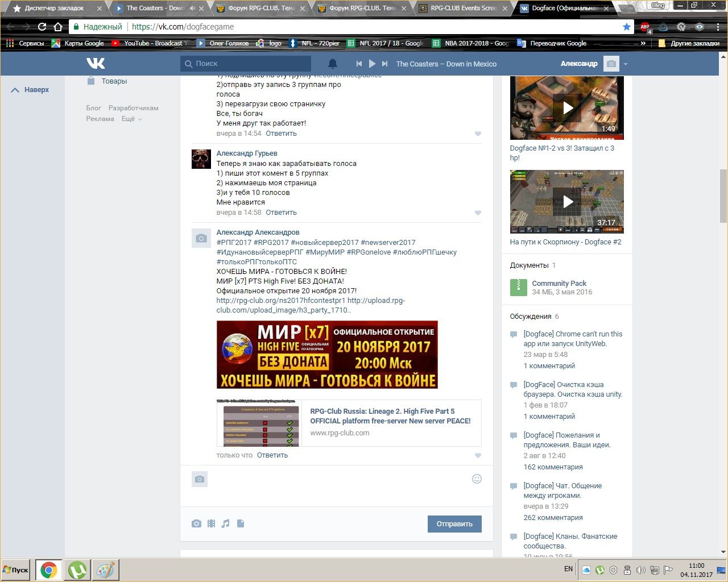Attach a photo using the camera icon below the comment box
Screen dimensions: 728x582
(196, 523)
